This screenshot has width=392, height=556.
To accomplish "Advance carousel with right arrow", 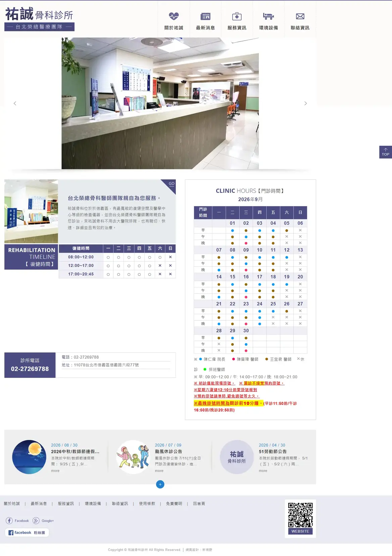I will (305, 103).
